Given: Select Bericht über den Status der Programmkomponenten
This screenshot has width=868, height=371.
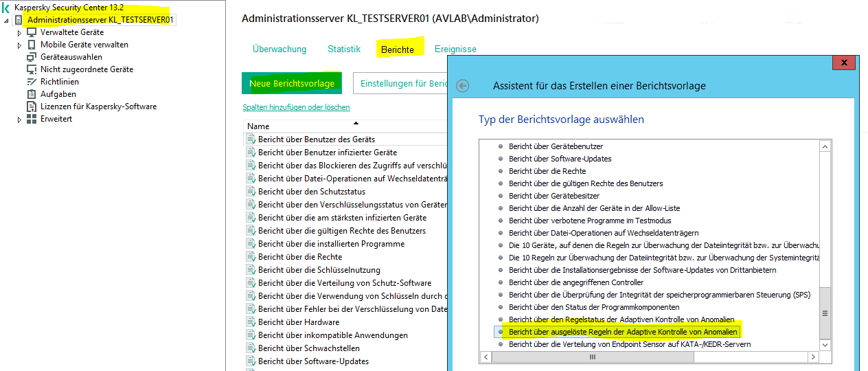Looking at the screenshot, I should [594, 307].
